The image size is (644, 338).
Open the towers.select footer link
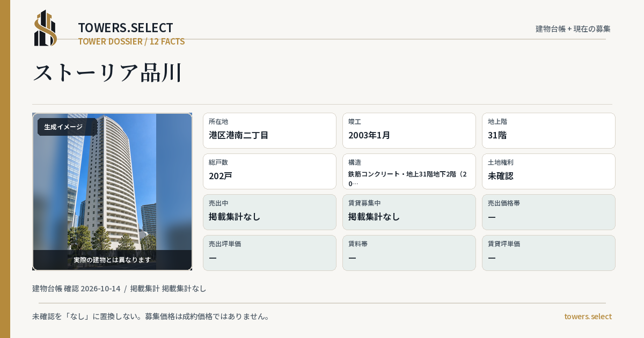click(x=588, y=317)
